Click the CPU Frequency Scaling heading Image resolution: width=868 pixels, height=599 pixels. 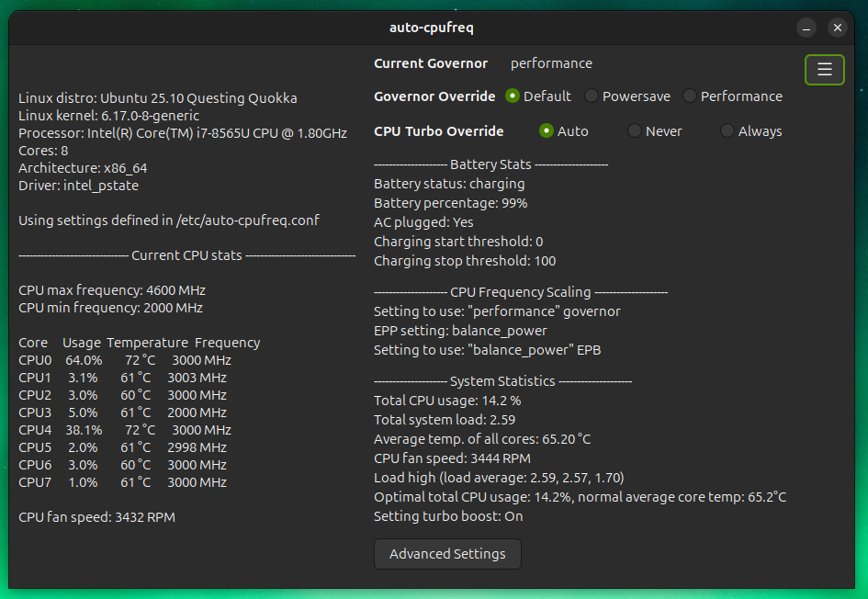(521, 292)
